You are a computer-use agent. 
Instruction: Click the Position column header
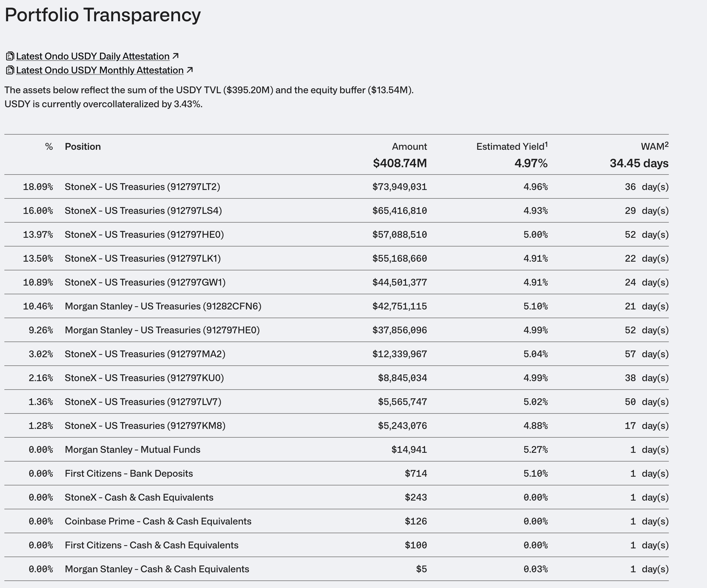pyautogui.click(x=82, y=147)
